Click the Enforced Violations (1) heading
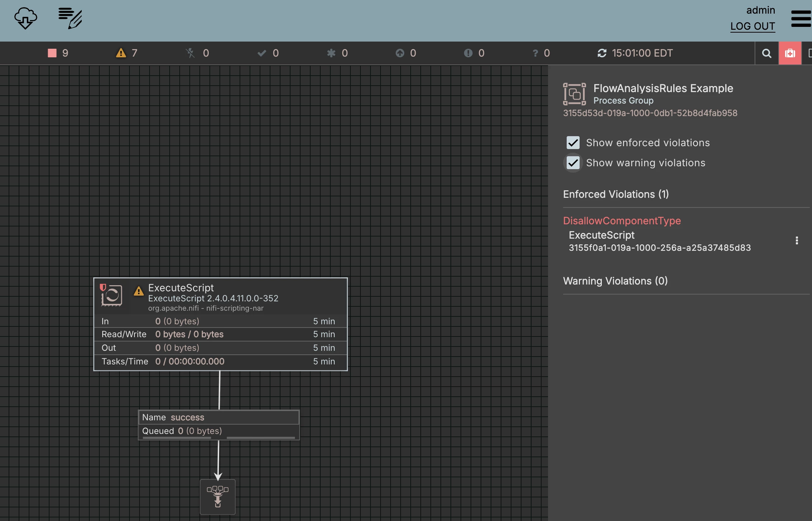812x521 pixels. pos(616,194)
